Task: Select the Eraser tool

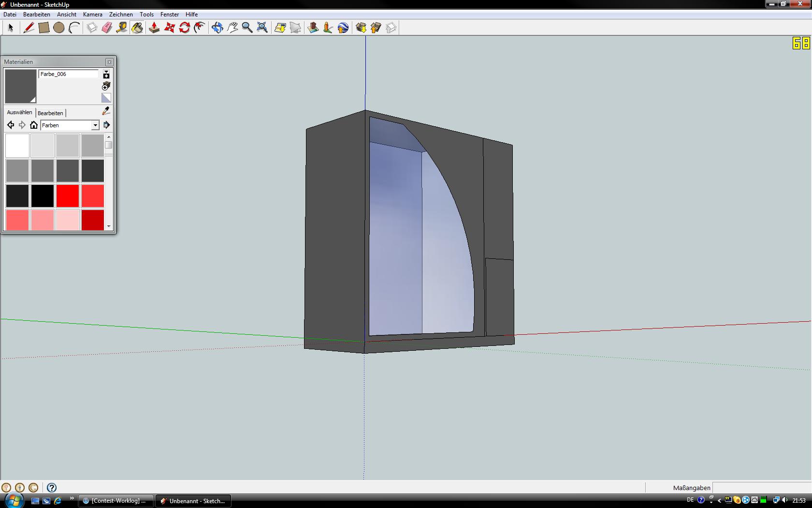Action: point(107,28)
